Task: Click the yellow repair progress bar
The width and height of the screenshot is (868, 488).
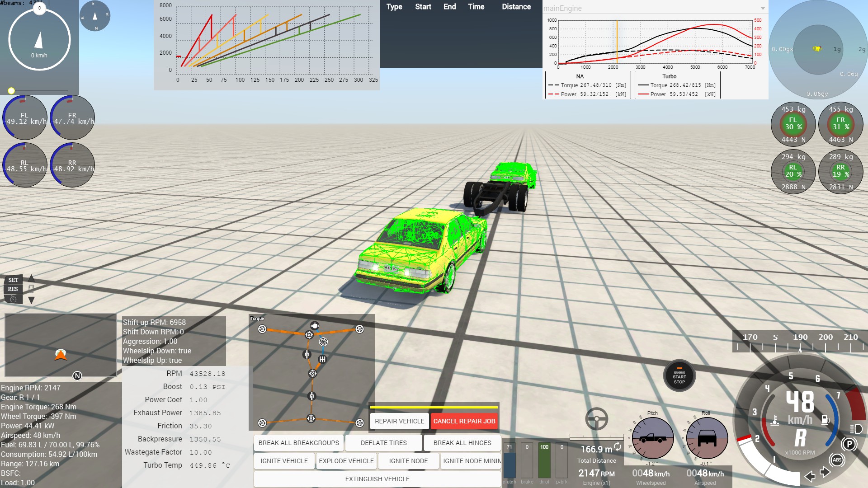Action: (x=434, y=407)
